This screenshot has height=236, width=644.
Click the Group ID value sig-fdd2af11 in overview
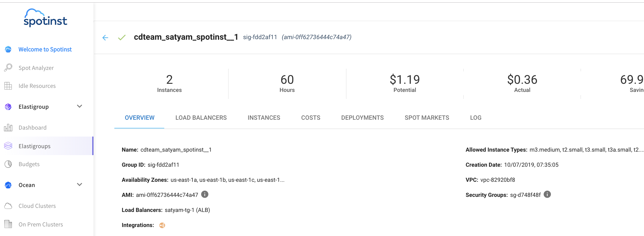pos(163,165)
